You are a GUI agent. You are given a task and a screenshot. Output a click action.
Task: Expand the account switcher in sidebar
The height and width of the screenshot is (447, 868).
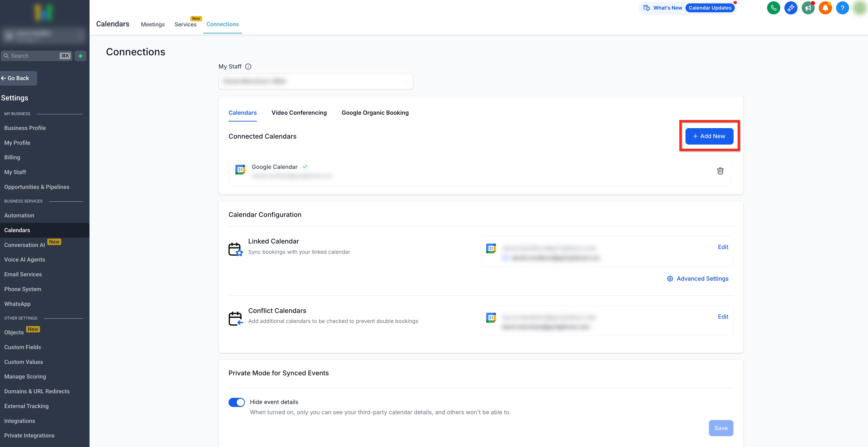pyautogui.click(x=43, y=35)
